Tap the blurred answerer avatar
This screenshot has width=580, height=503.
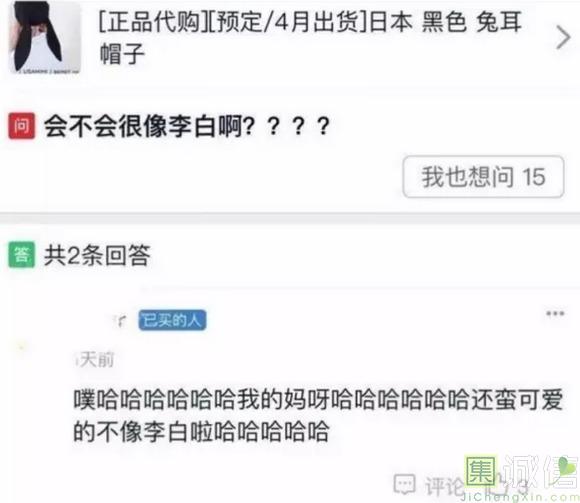(21, 348)
